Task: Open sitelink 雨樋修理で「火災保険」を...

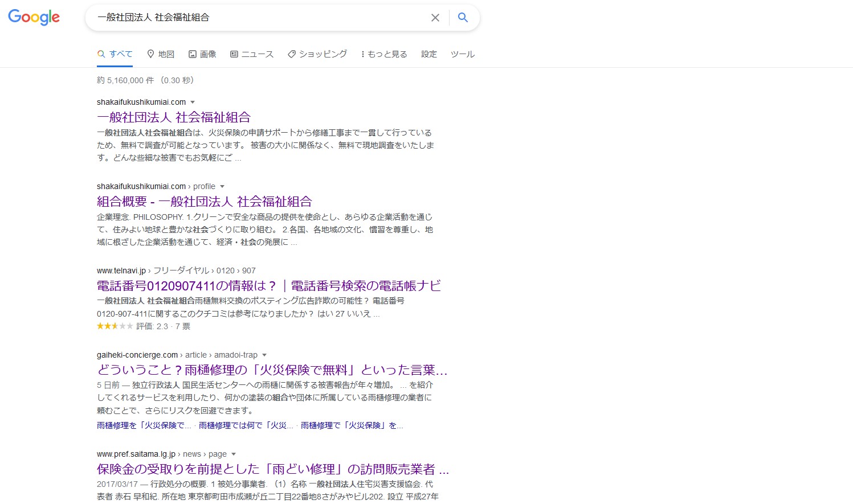Action: point(352,425)
